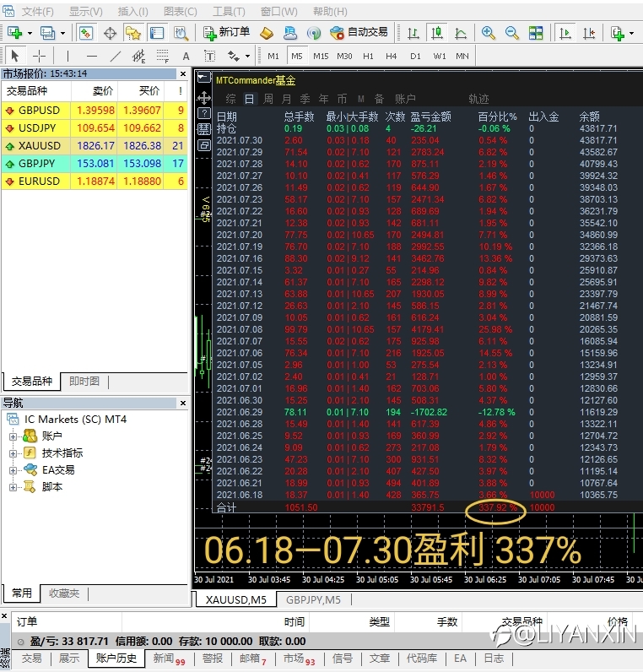
Task: Expand the New Chart dropdown arrow
Action: point(30,33)
